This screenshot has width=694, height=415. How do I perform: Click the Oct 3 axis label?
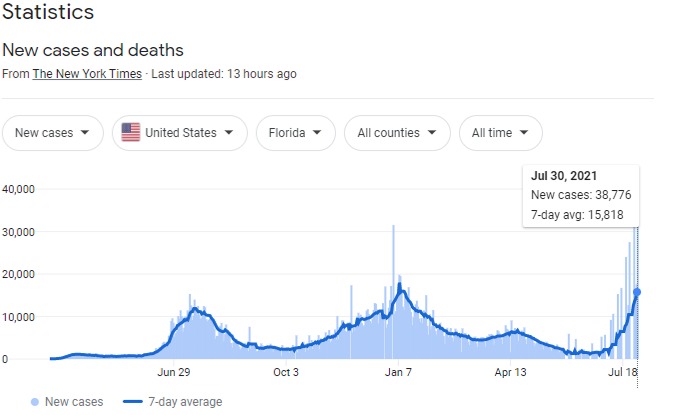point(286,373)
